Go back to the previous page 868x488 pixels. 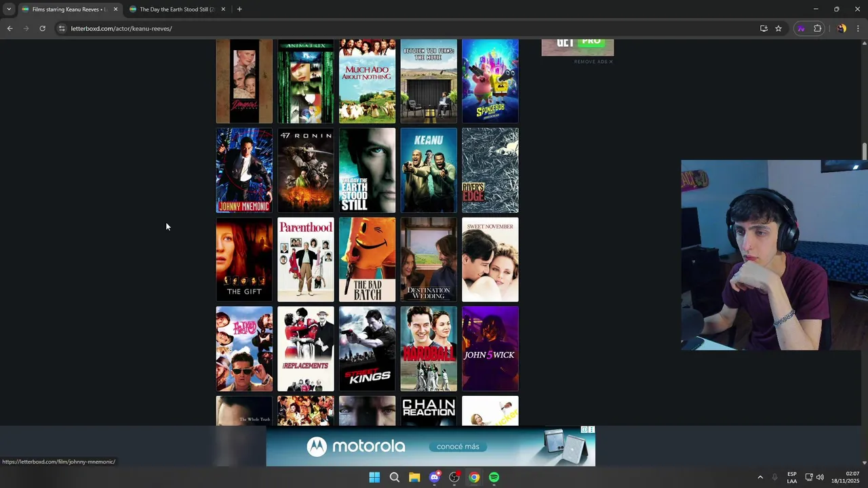pos(9,28)
